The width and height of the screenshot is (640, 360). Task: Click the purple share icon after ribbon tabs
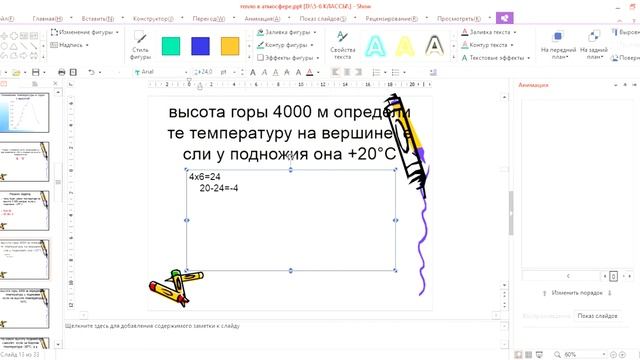coord(504,18)
